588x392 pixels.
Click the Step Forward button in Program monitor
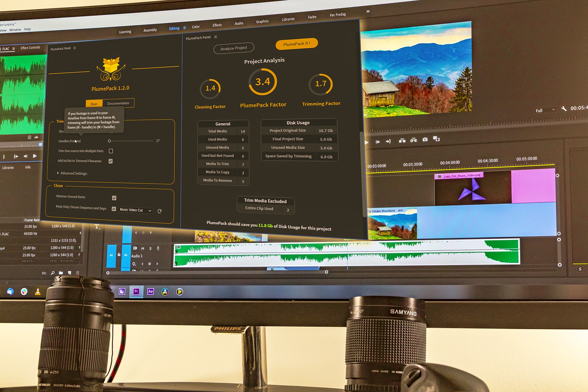[378, 142]
